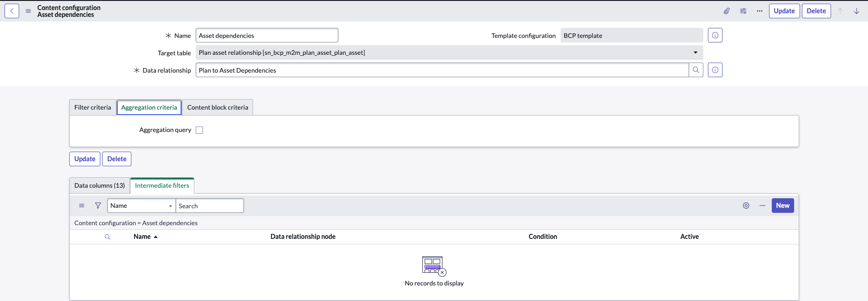Go back using the header back arrow

(12, 11)
